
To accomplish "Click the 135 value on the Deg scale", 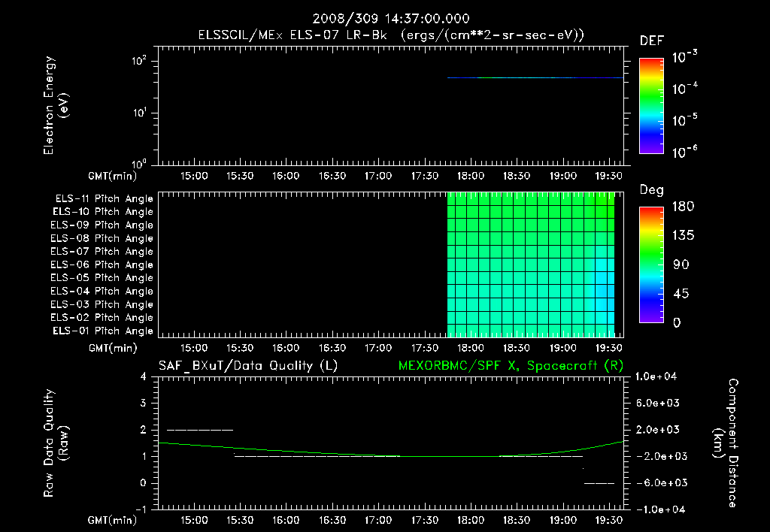I will [x=683, y=236].
